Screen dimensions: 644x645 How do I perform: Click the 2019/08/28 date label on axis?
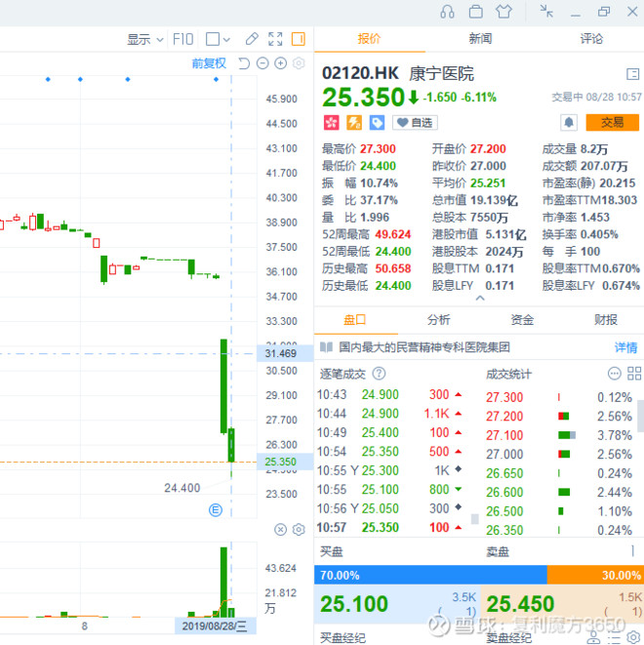coord(216,626)
